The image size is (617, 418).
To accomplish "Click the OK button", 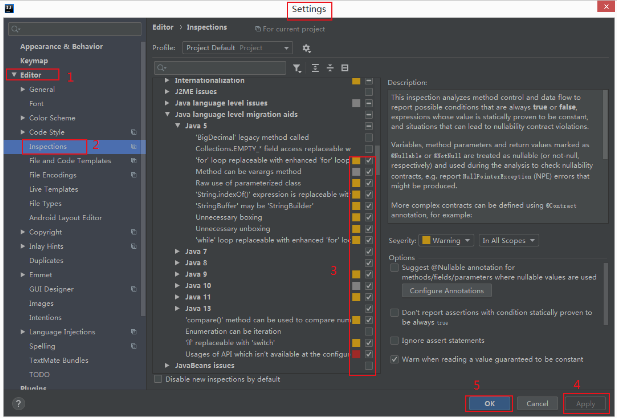I will coord(489,403).
